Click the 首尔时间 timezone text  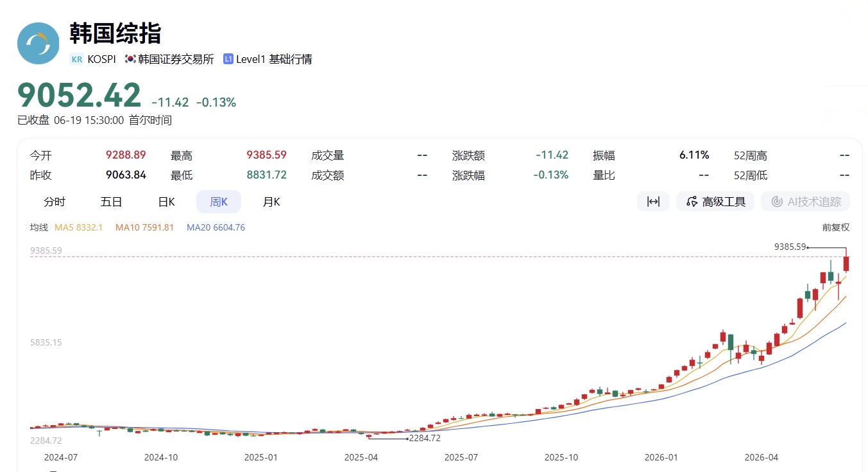point(150,120)
